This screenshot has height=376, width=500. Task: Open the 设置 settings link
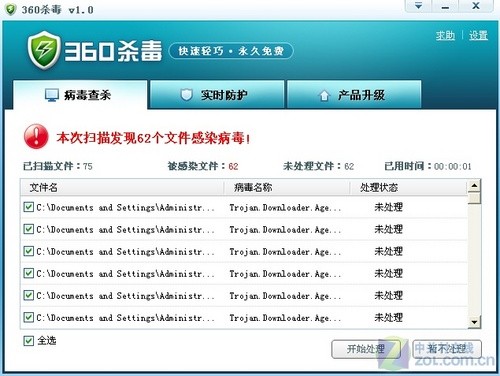pyautogui.click(x=478, y=35)
